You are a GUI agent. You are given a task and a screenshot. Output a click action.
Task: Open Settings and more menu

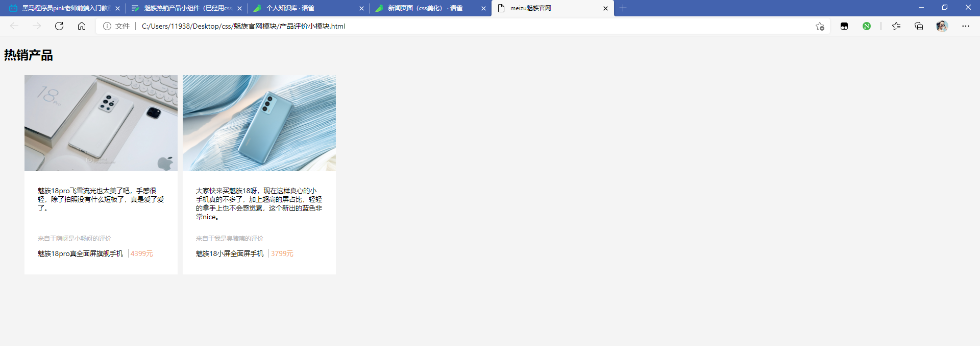tap(966, 26)
